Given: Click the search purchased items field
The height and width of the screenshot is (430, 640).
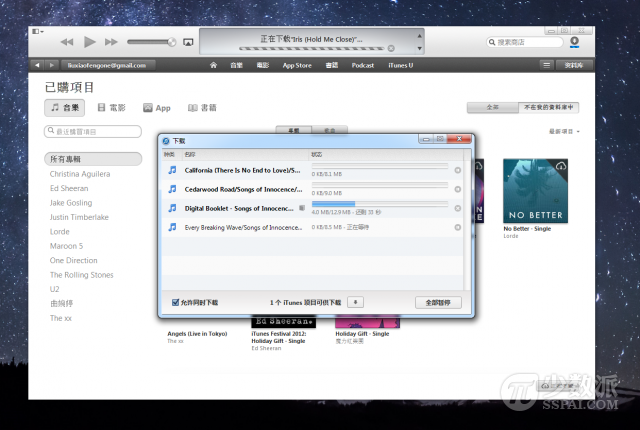Looking at the screenshot, I should (93, 131).
